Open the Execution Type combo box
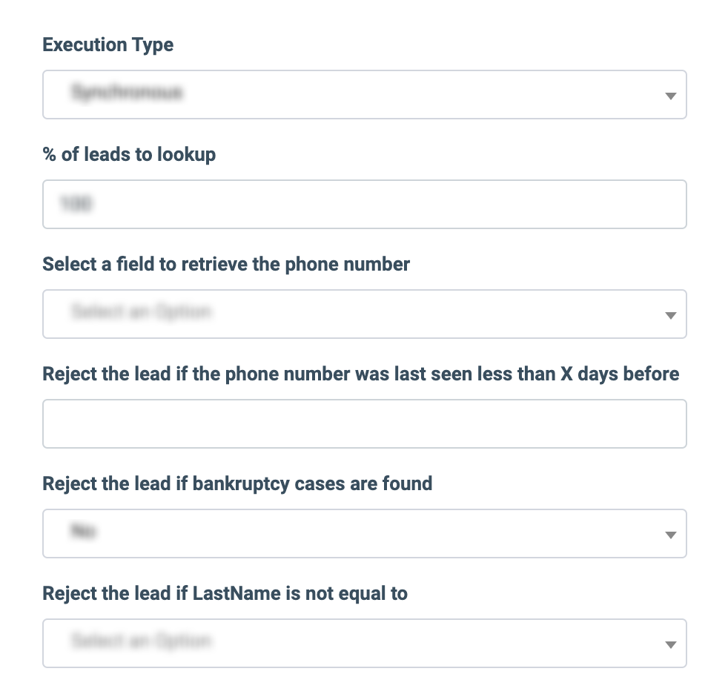 point(364,95)
